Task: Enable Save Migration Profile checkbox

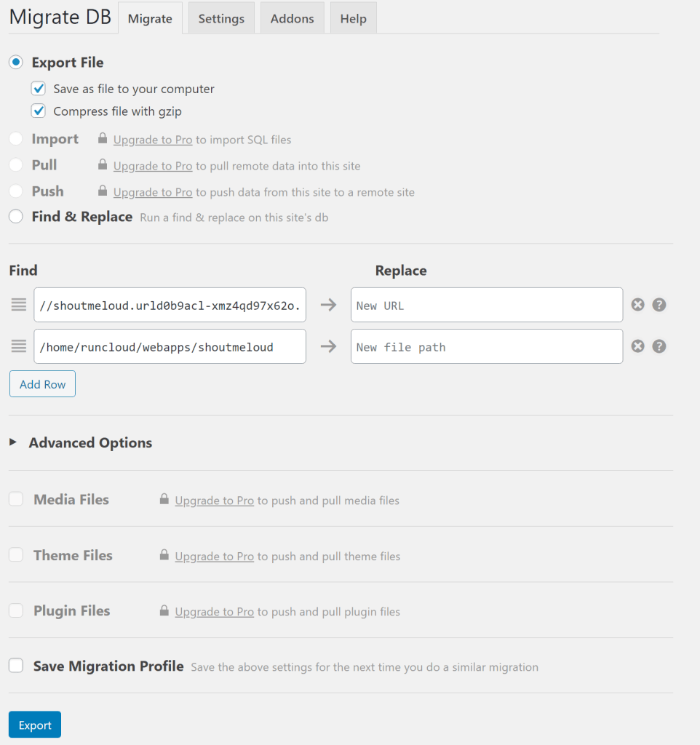Action: pyautogui.click(x=16, y=666)
